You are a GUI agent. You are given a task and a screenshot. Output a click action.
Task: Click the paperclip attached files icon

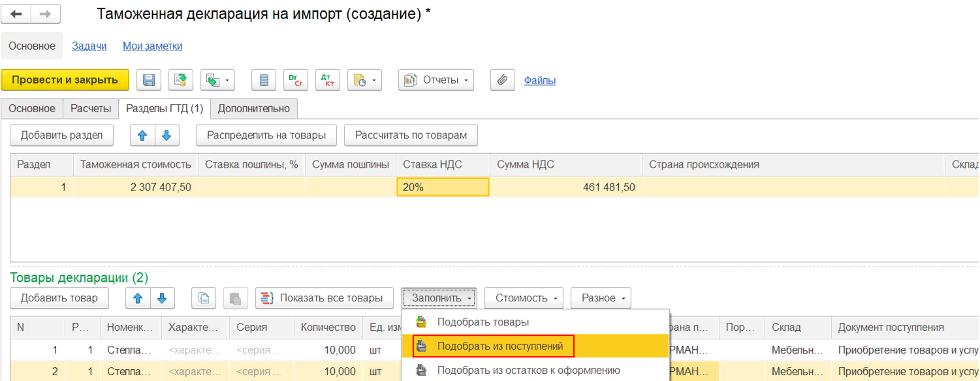(x=502, y=80)
